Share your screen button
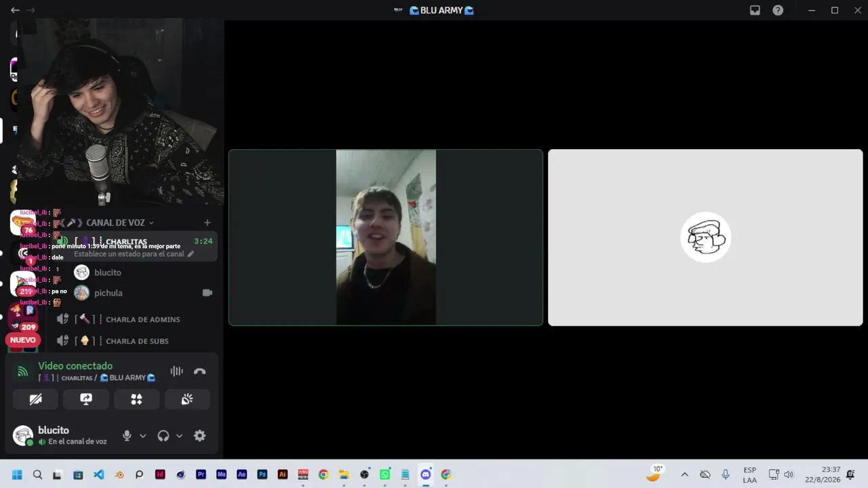This screenshot has width=868, height=488. coord(86,399)
